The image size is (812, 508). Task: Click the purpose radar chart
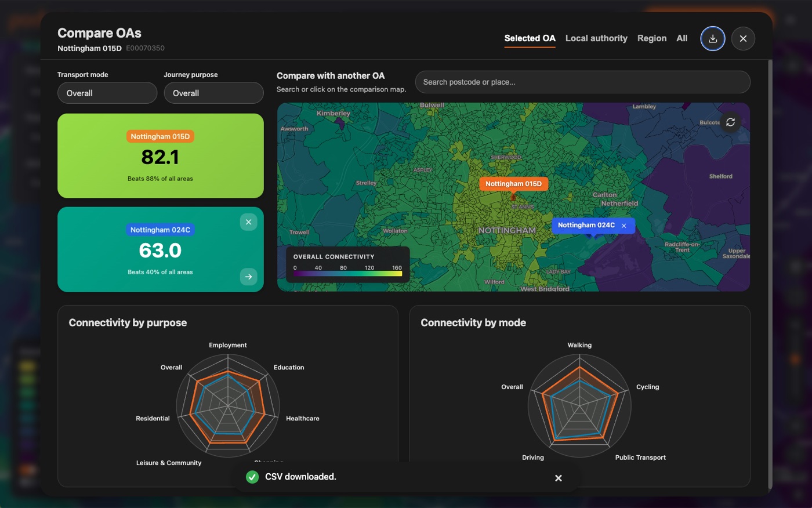[x=228, y=405]
